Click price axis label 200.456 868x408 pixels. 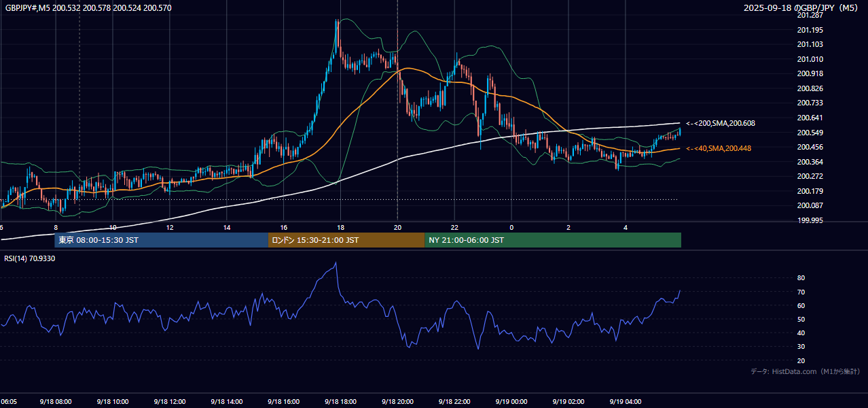point(810,147)
